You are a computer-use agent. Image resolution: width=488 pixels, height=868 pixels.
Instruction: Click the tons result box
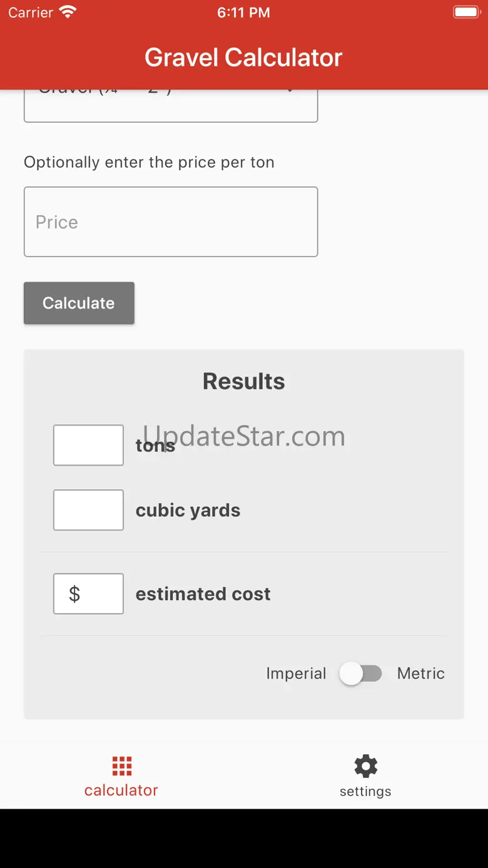88,446
